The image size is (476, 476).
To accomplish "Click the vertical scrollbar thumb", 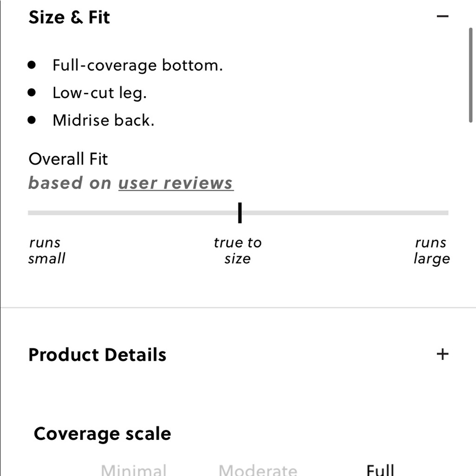I will [471, 75].
